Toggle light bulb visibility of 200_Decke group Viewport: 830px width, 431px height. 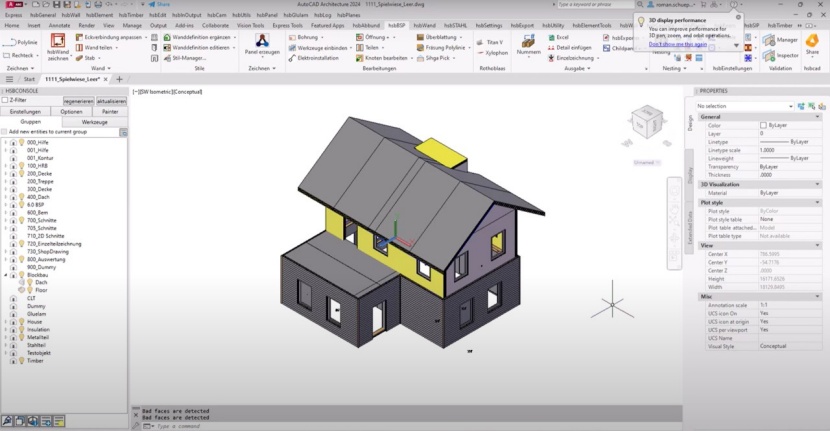tap(21, 173)
